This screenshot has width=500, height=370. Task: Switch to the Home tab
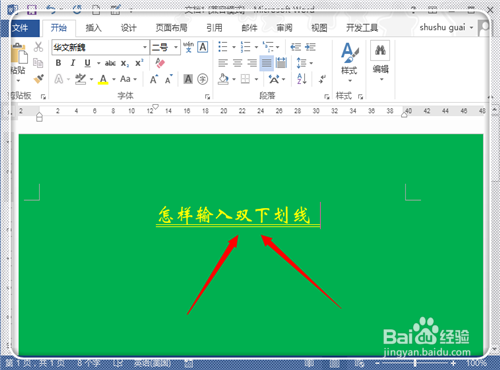59,28
